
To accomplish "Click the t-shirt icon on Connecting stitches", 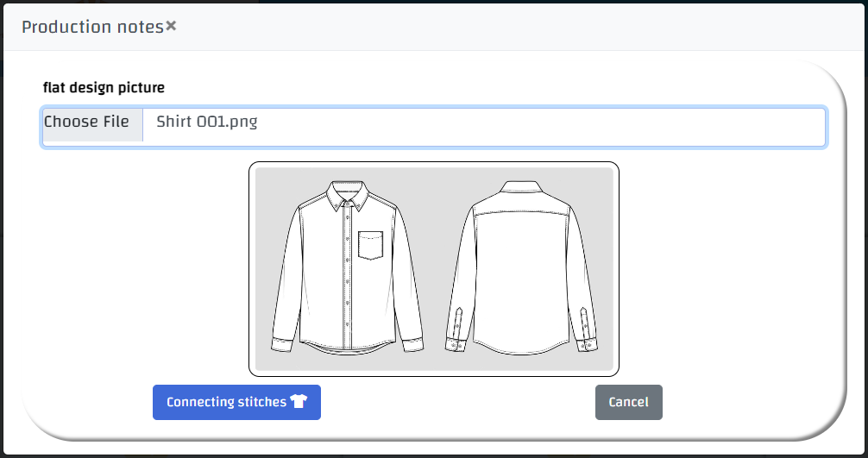I will [x=299, y=402].
